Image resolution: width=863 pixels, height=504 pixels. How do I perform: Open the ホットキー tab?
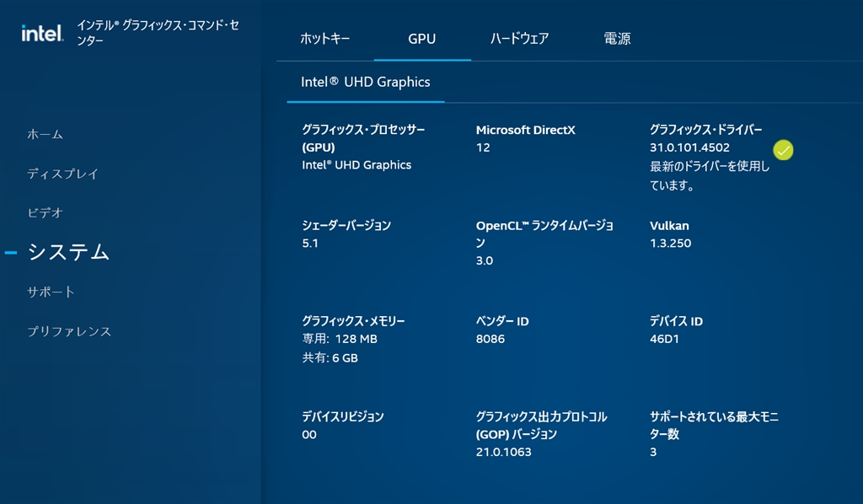click(324, 39)
